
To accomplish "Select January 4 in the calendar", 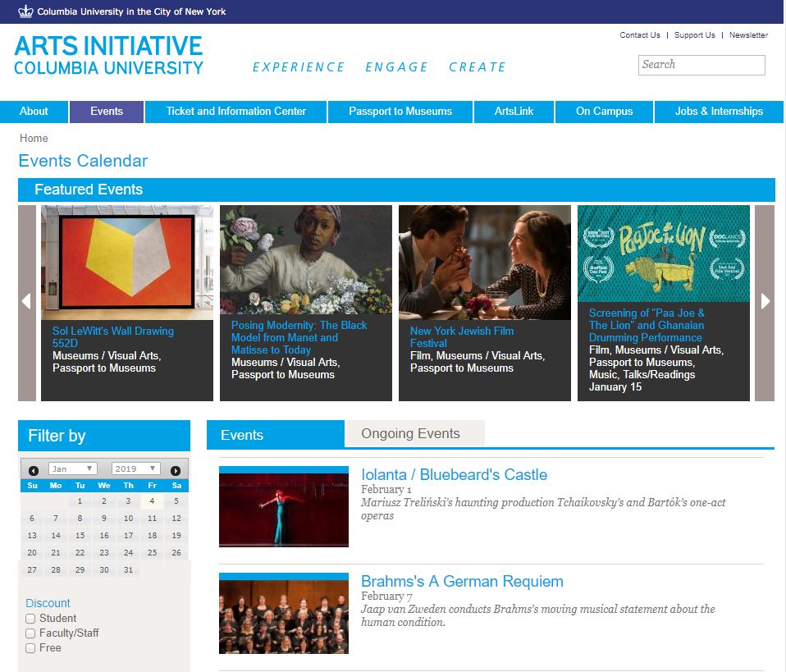I will pos(152,501).
